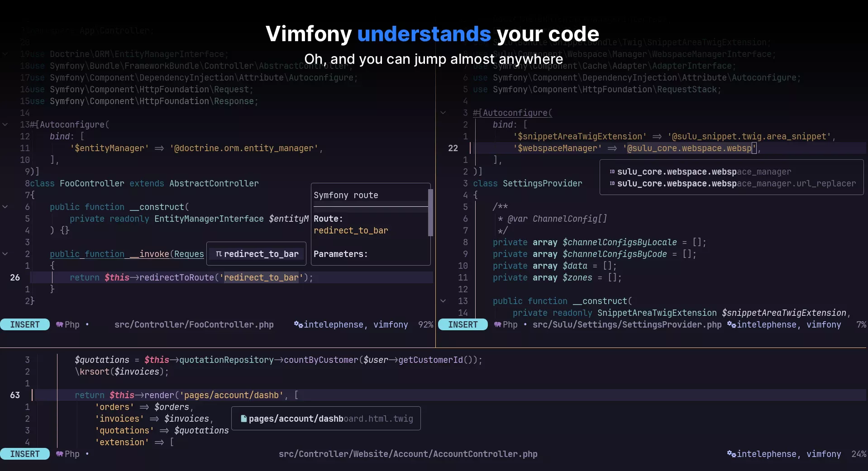Collapse the __construct fold in SettingsProvider

(443, 301)
